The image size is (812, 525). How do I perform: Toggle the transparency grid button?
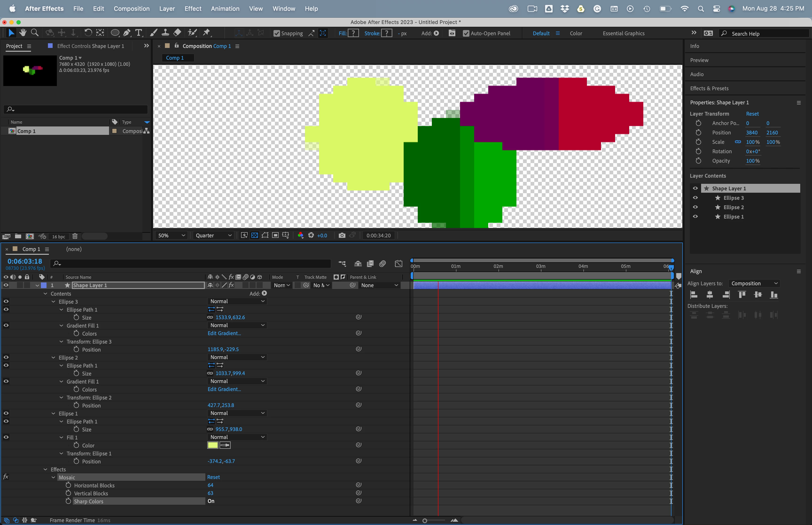point(254,235)
